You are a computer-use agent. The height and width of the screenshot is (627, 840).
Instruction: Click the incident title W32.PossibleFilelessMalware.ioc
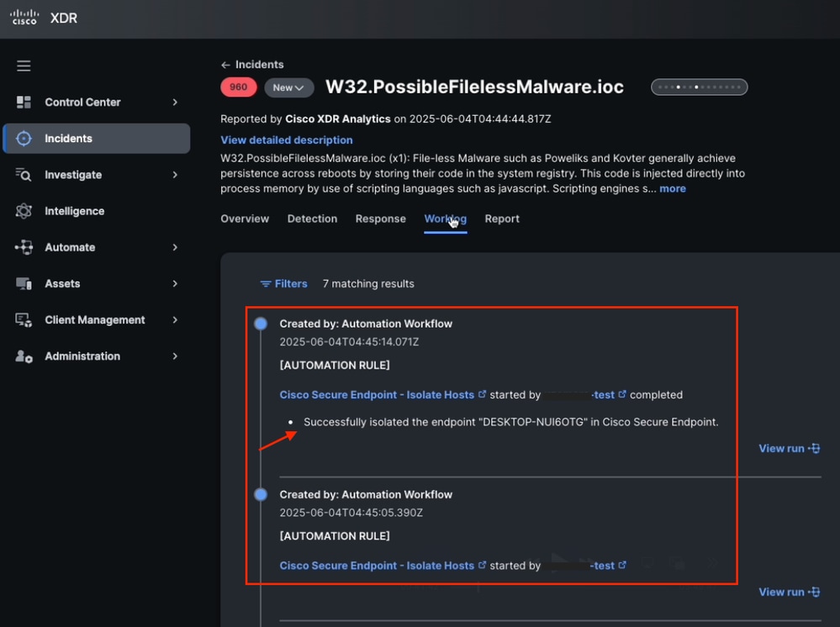point(474,87)
